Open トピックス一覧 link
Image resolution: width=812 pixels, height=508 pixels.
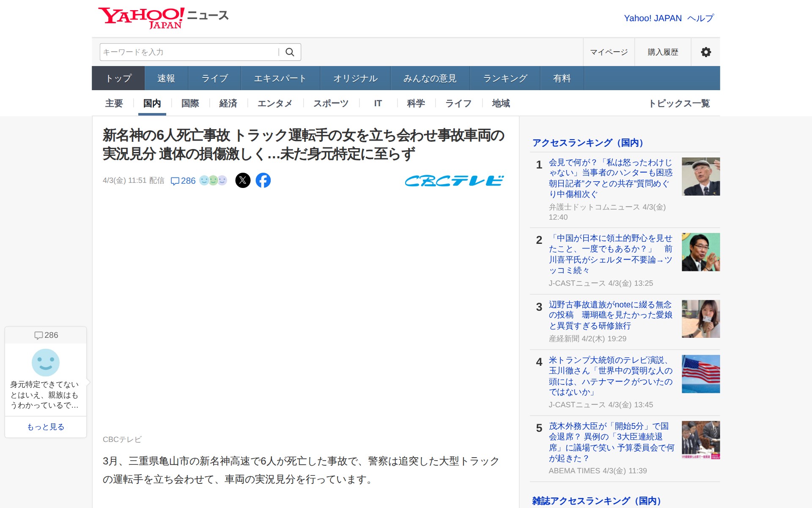pos(679,103)
